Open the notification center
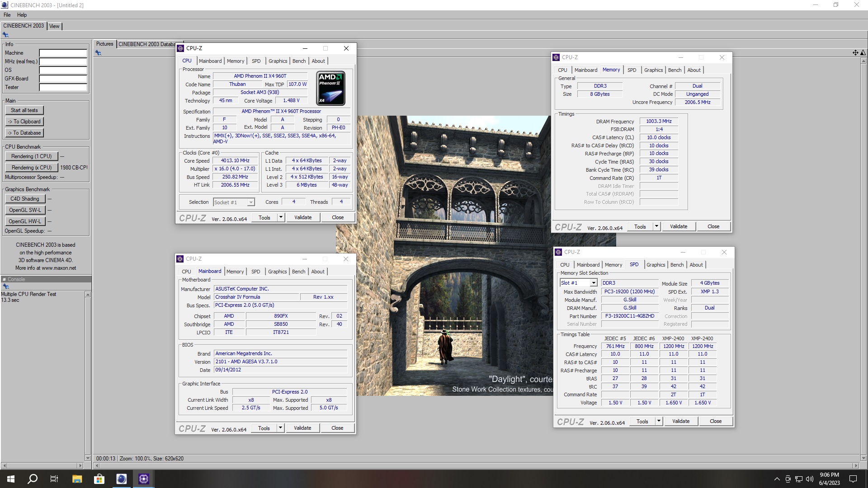This screenshot has height=488, width=868. (853, 479)
